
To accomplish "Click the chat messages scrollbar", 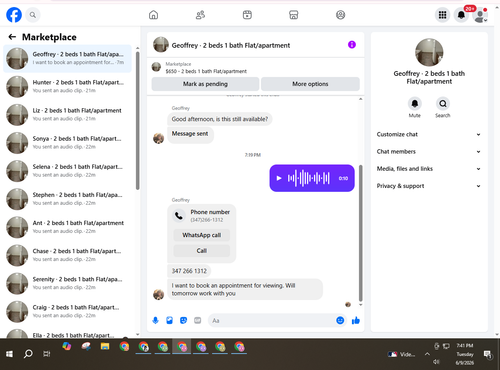I will (x=360, y=233).
